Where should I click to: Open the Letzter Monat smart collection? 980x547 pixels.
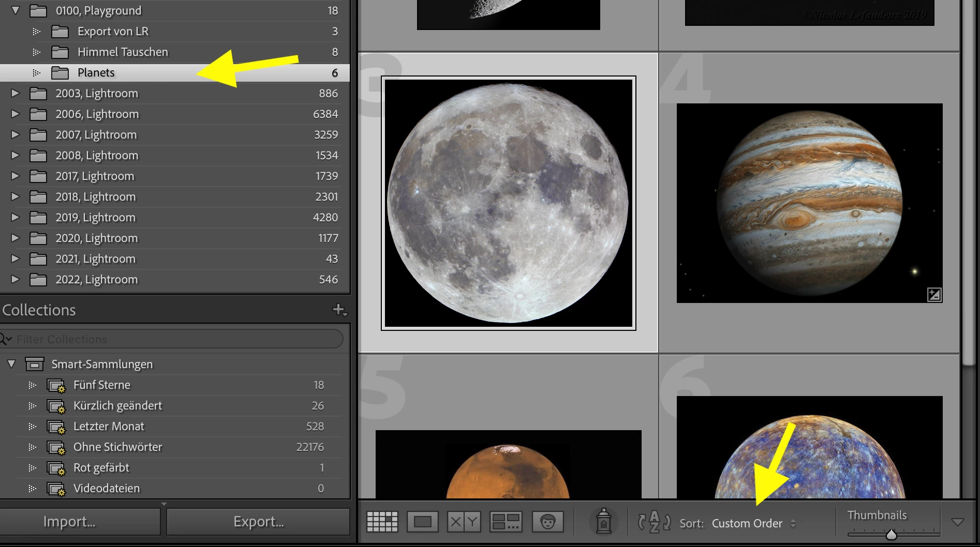[175, 427]
